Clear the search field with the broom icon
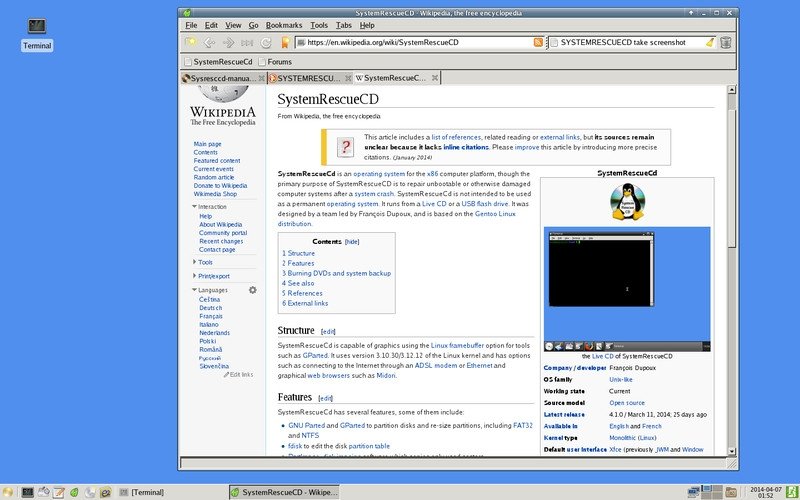This screenshot has height=500, width=800. click(710, 42)
